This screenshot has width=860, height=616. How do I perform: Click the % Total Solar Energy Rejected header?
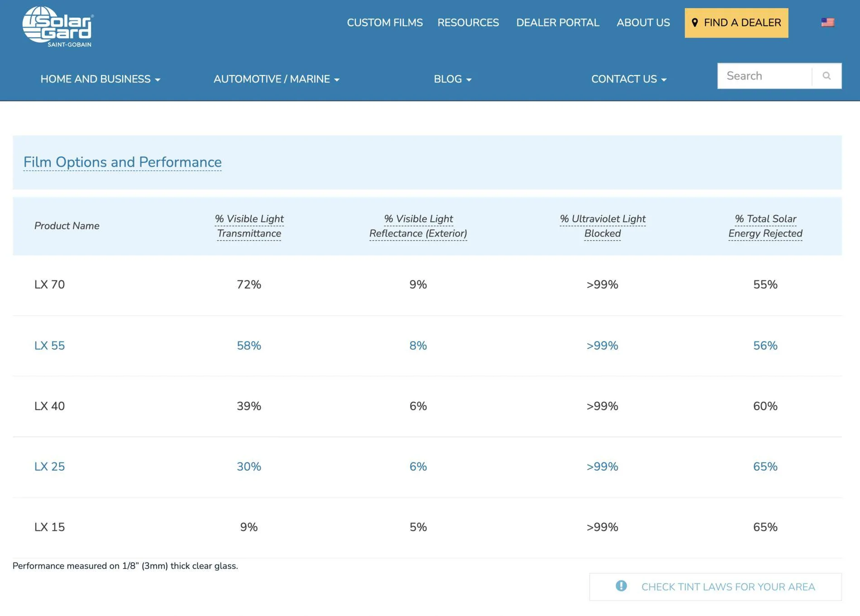tap(765, 226)
